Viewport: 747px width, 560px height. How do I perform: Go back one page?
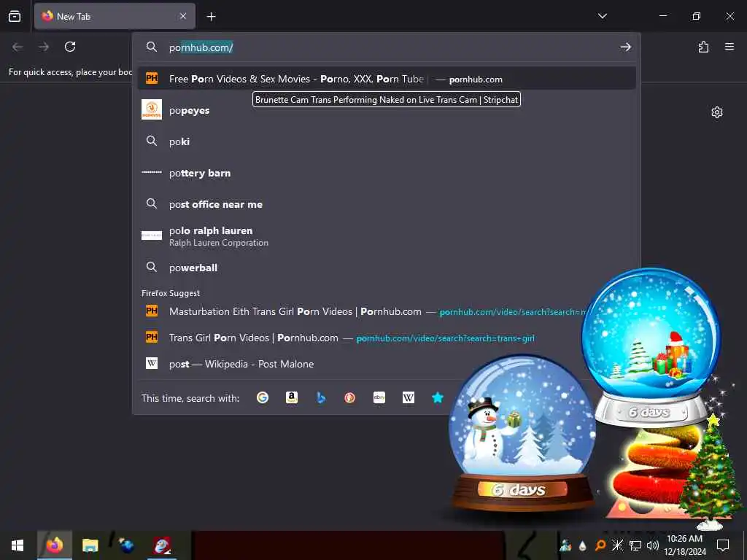pyautogui.click(x=18, y=47)
